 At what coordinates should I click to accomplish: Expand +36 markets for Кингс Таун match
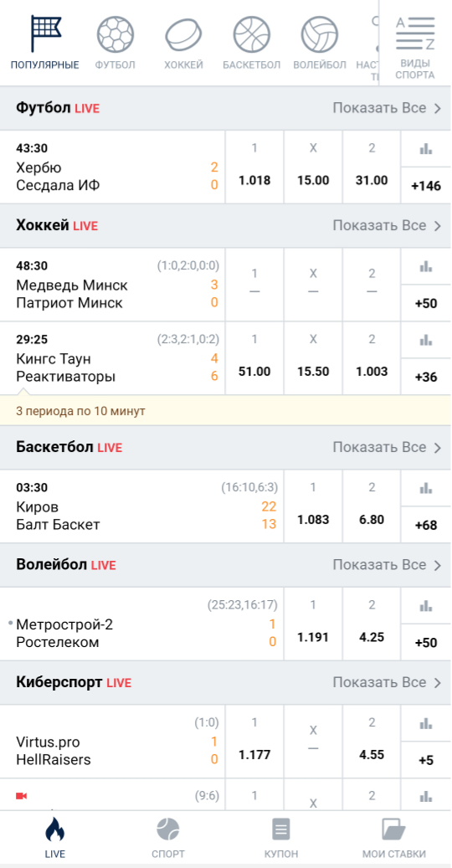pyautogui.click(x=426, y=377)
